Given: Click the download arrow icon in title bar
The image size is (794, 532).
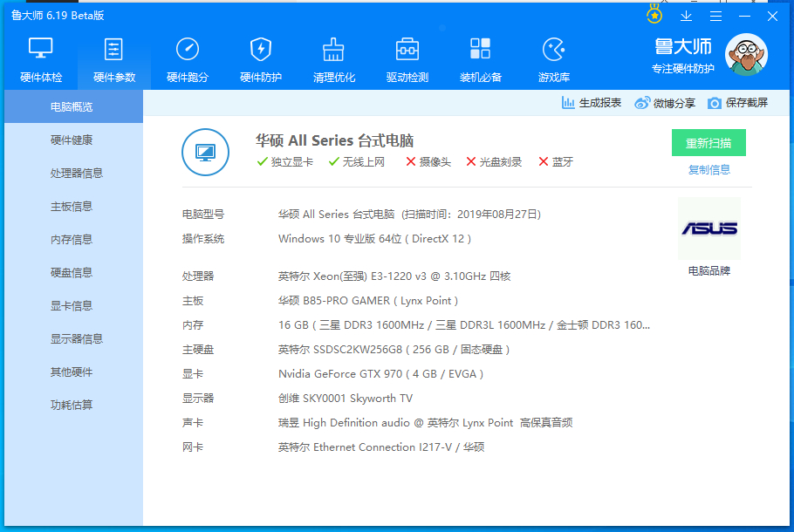Looking at the screenshot, I should click(686, 17).
